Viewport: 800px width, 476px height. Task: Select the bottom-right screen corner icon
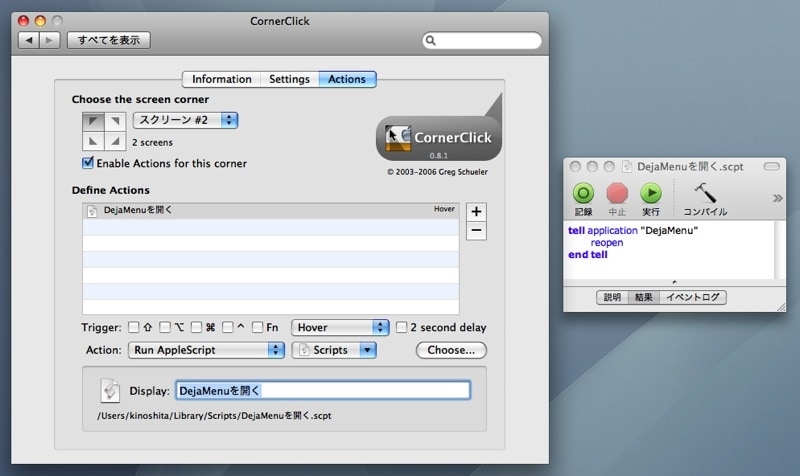click(115, 141)
